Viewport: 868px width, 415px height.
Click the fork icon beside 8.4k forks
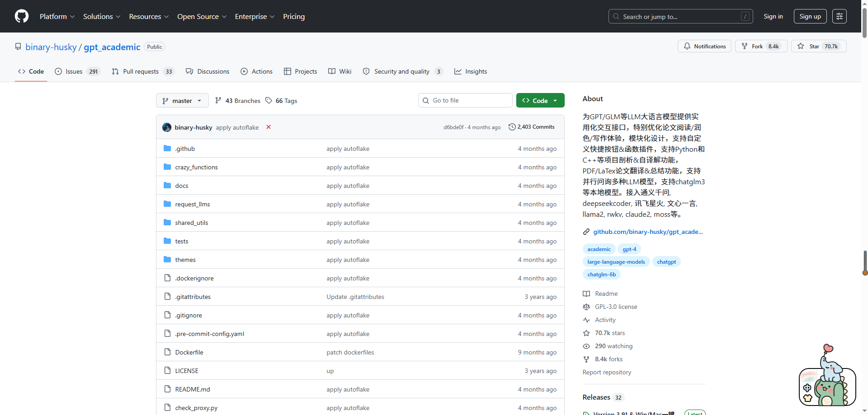[x=586, y=359]
